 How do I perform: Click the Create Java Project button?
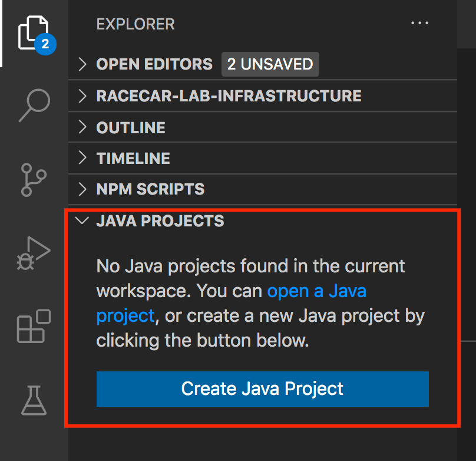pyautogui.click(x=263, y=388)
